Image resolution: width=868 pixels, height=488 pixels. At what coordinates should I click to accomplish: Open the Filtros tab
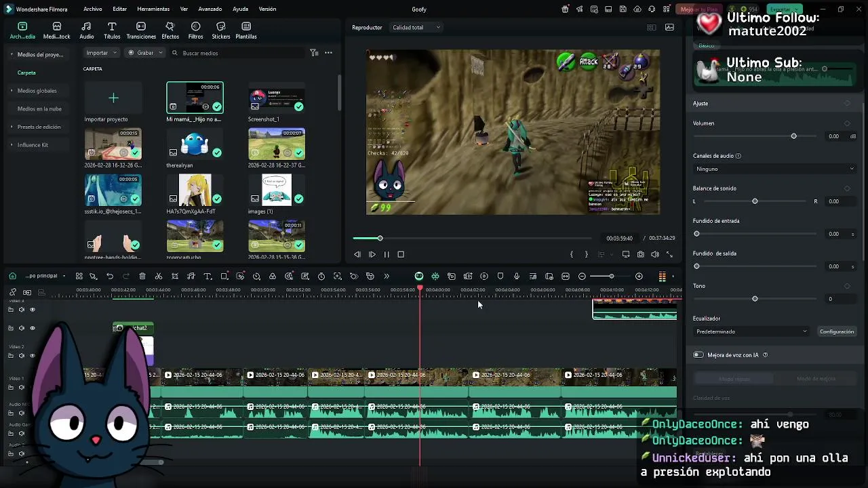(x=195, y=30)
